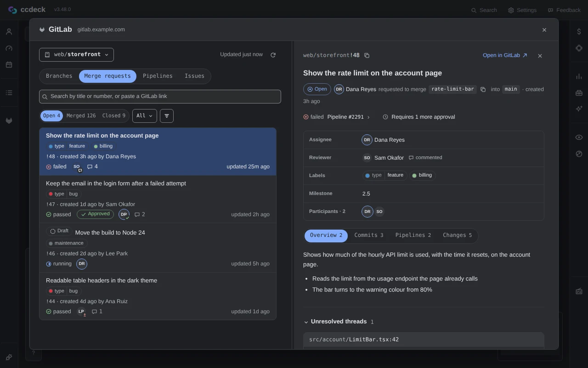This screenshot has width=588, height=368.
Task: Open the All filter dropdown
Action: (x=144, y=116)
